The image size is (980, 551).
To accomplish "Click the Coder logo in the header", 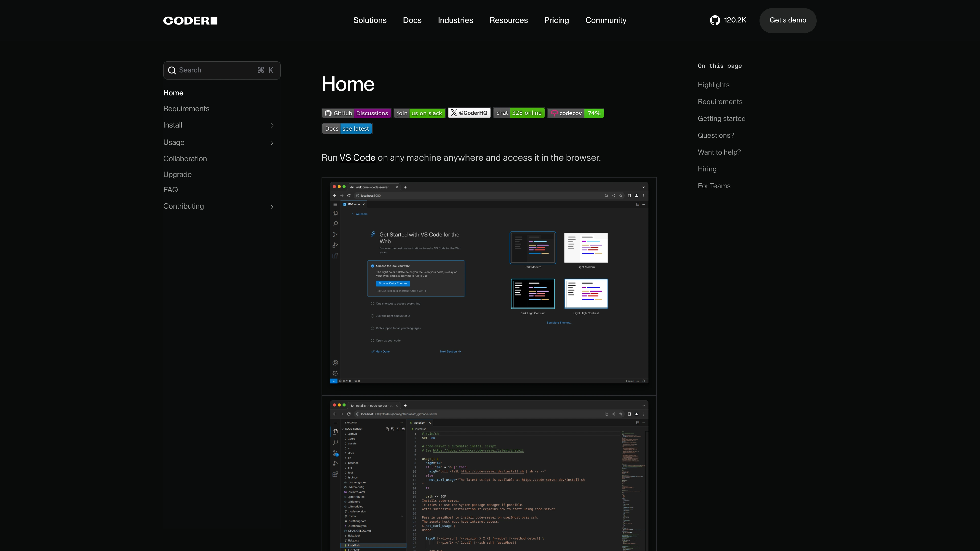I will coord(190,20).
